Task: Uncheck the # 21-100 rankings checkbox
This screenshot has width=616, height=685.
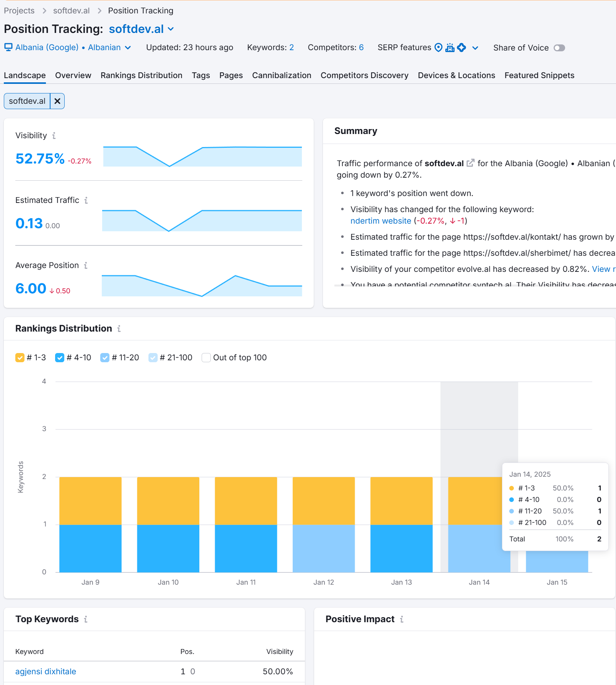Action: coord(153,358)
